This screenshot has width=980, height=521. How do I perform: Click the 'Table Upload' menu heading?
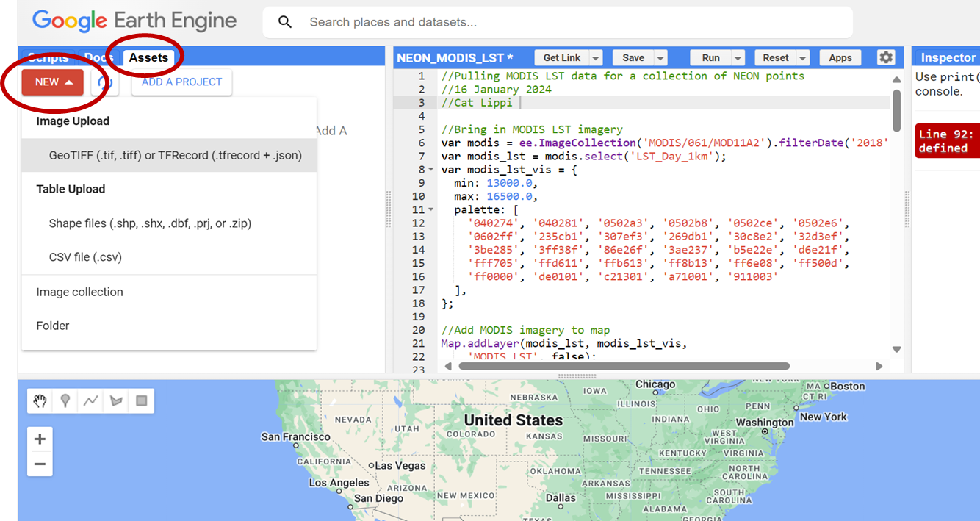click(x=71, y=189)
